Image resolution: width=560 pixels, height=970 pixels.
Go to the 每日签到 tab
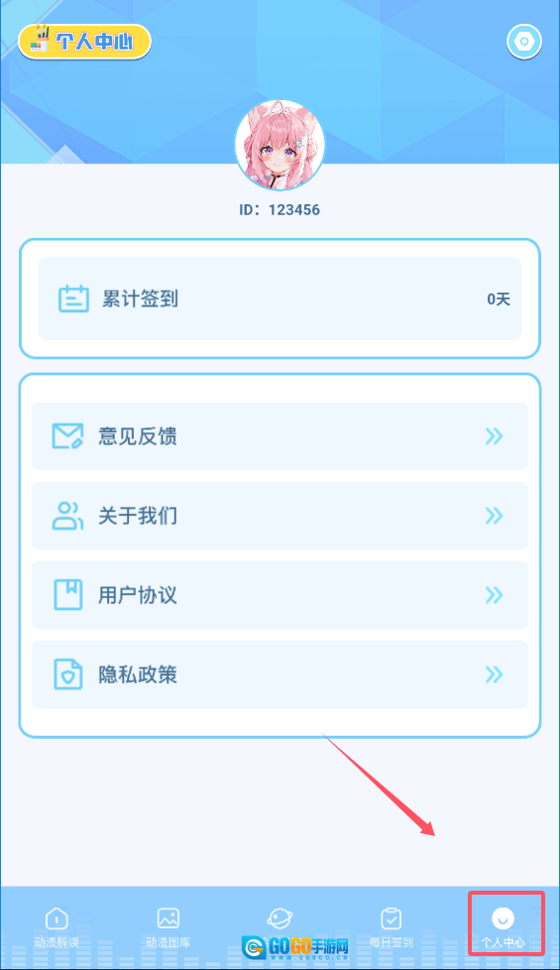tap(392, 927)
